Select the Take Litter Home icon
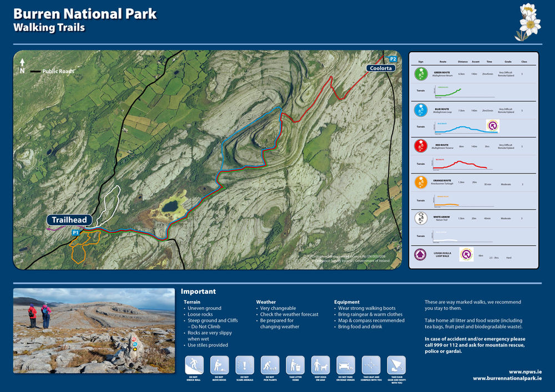 tap(295, 366)
